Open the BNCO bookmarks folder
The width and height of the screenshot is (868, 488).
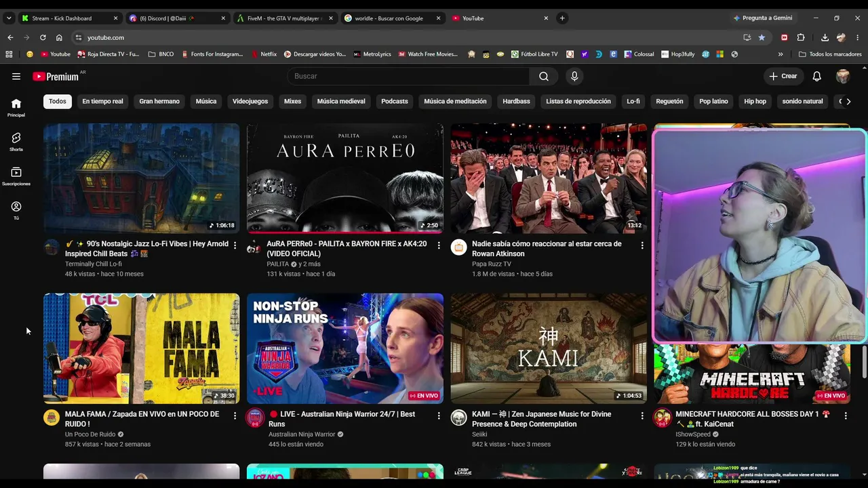coord(161,54)
